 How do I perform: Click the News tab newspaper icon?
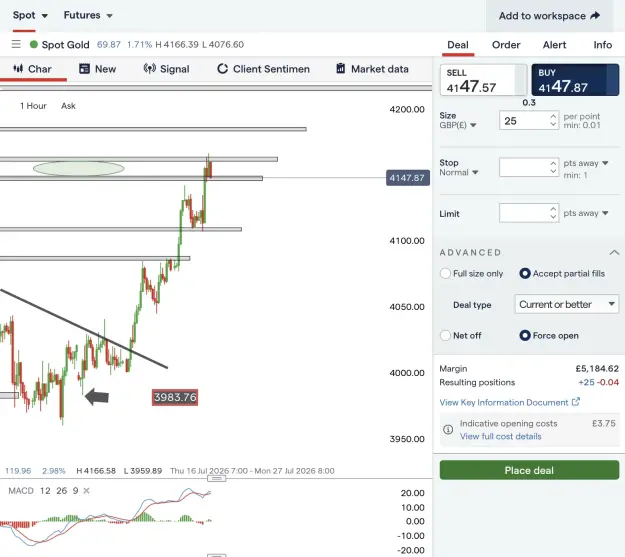click(84, 69)
